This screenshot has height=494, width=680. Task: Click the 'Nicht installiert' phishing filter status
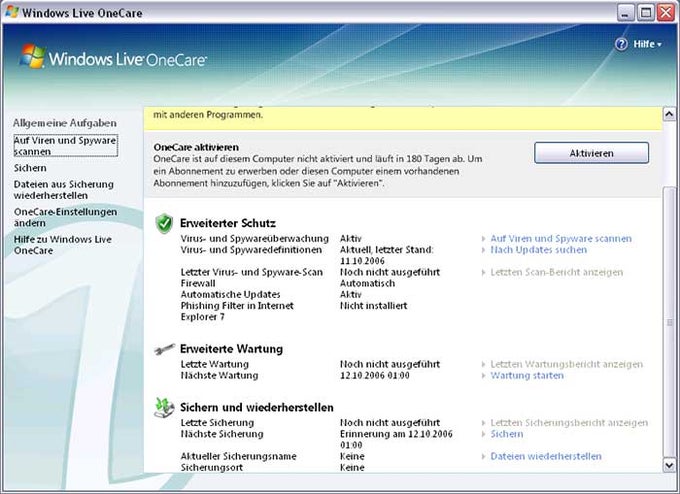pyautogui.click(x=373, y=306)
